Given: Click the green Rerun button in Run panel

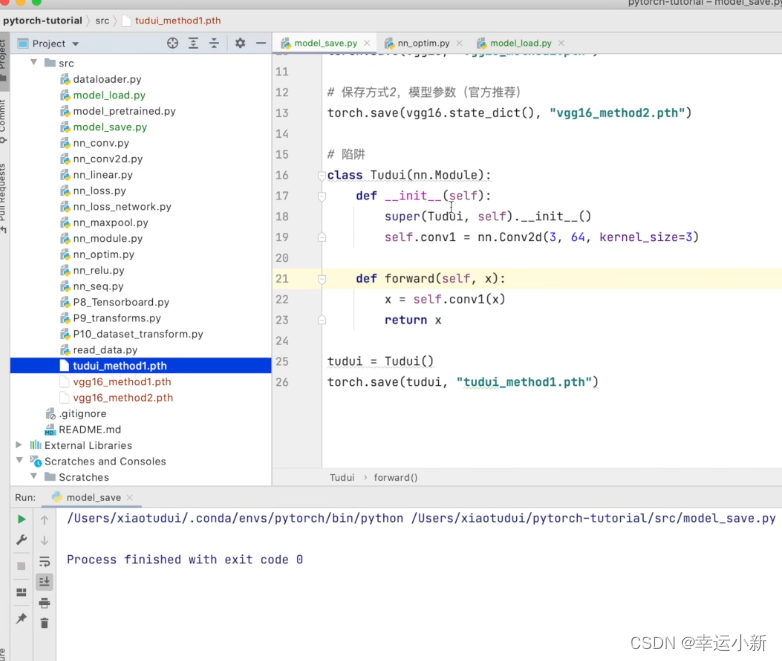Looking at the screenshot, I should pyautogui.click(x=21, y=519).
